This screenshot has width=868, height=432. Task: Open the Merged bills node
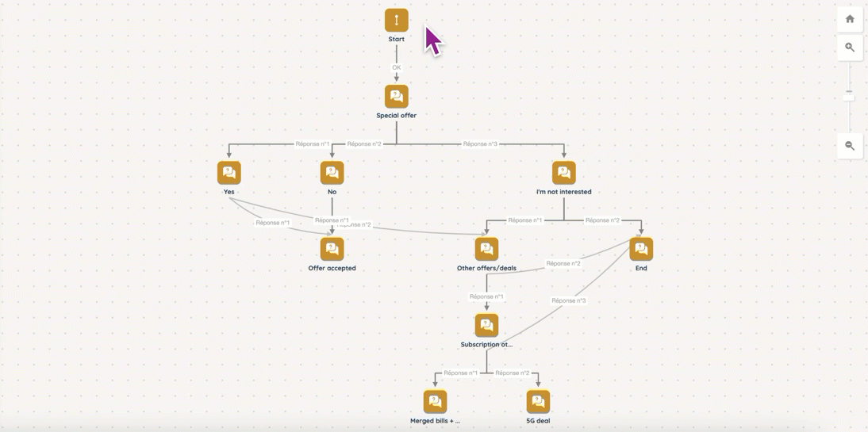point(435,402)
